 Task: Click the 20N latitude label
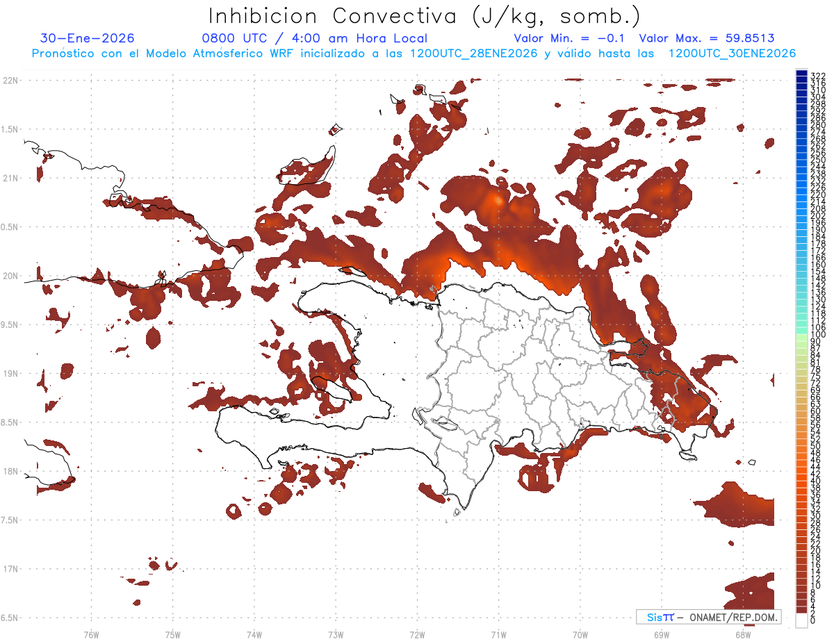point(10,276)
